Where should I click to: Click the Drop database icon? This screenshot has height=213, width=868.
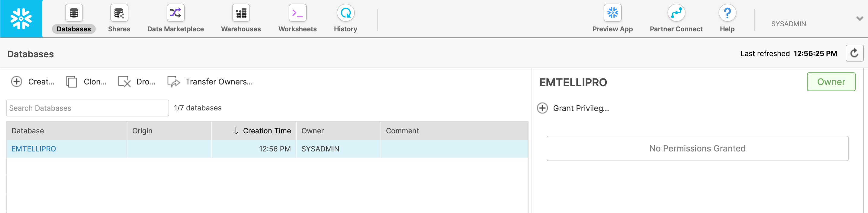pos(124,82)
